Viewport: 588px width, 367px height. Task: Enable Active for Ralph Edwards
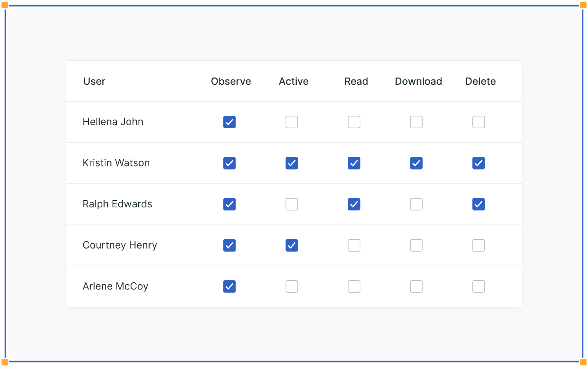tap(292, 204)
